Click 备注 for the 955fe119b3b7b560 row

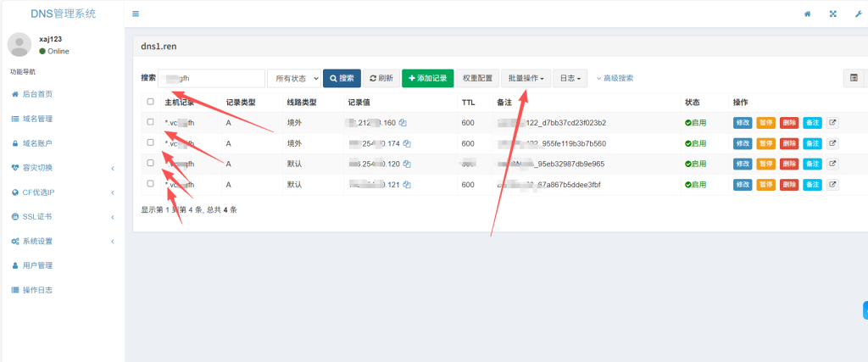tap(813, 143)
